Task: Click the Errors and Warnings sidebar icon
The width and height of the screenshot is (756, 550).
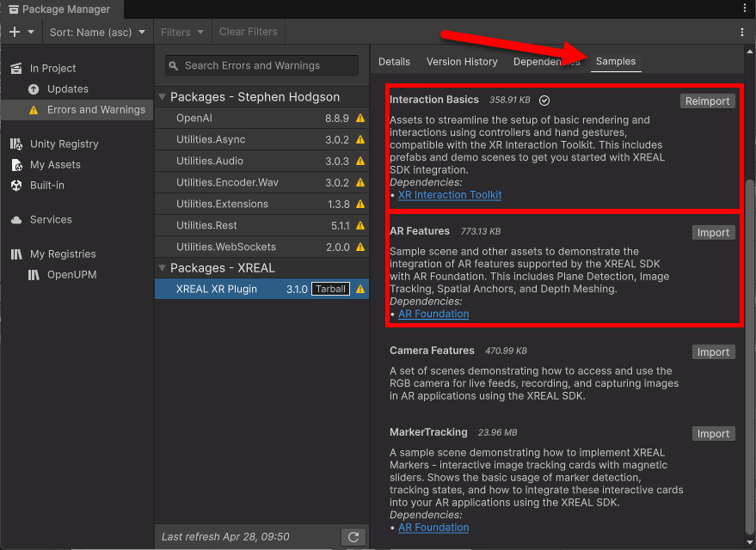Action: click(34, 110)
